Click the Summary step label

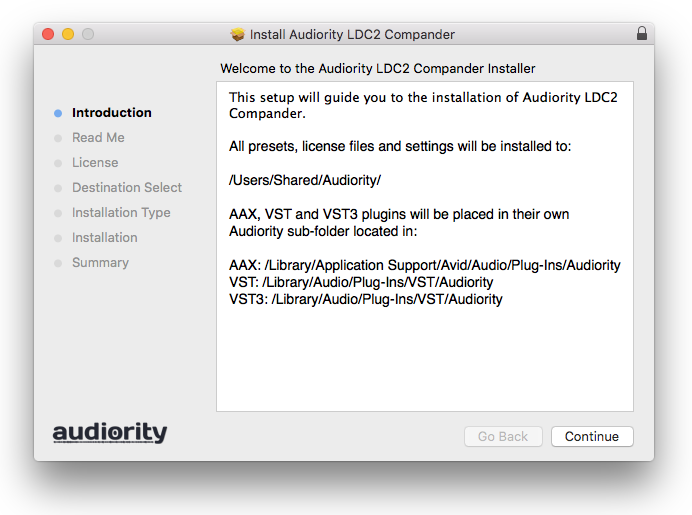click(100, 263)
